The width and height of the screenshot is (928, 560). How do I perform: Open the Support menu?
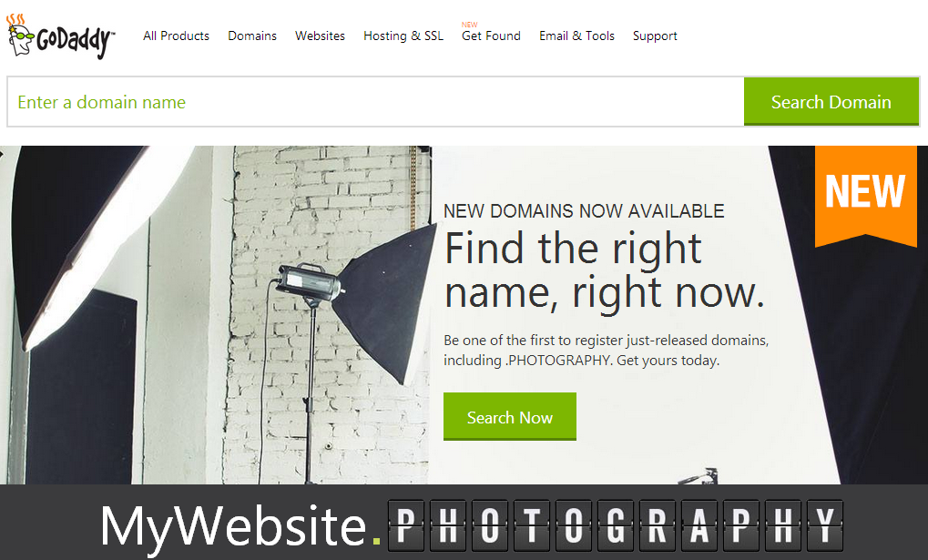[655, 36]
